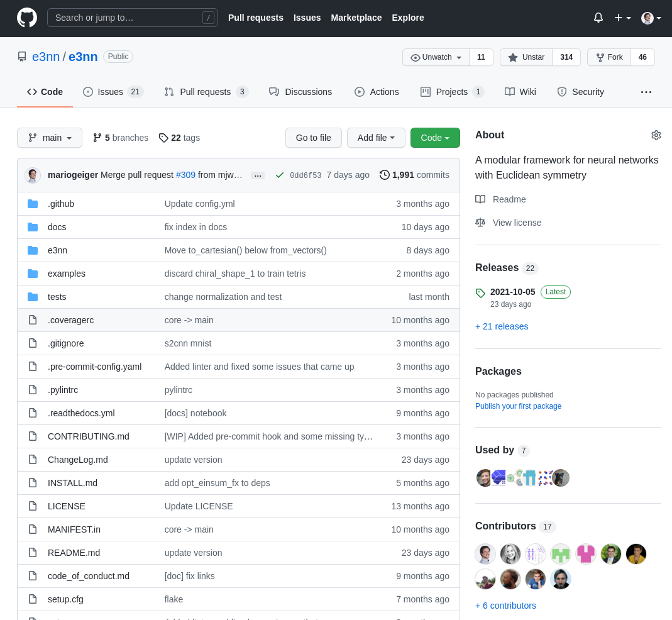672x620 pixels.
Task: Switch to the repository Pull requests tab
Action: tap(206, 92)
